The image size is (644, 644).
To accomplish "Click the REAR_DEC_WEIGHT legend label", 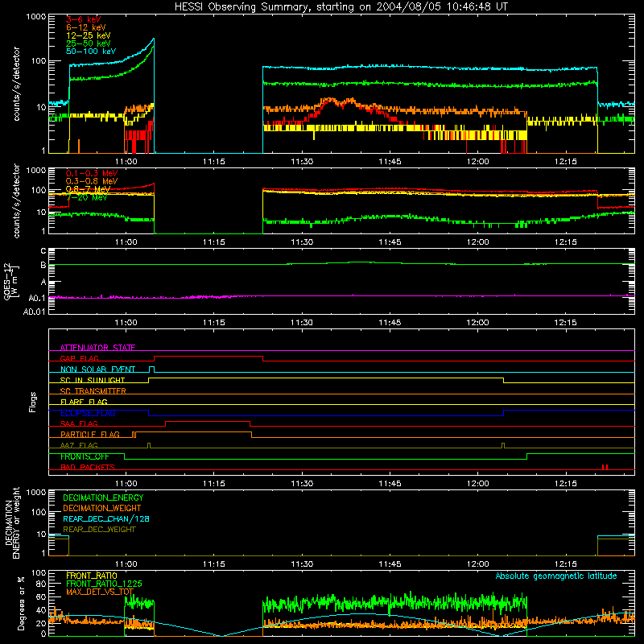I will pos(99,530).
